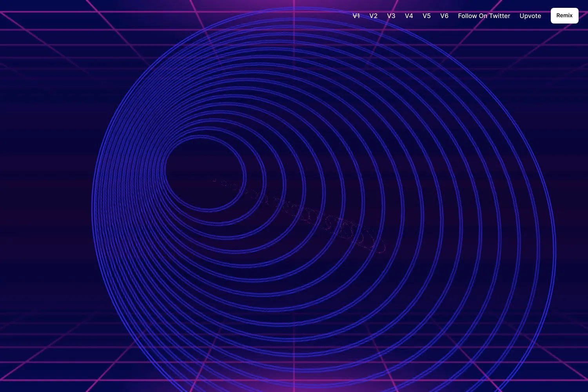Select the V5 nav link
This screenshot has width=588, height=392.
pyautogui.click(x=426, y=16)
